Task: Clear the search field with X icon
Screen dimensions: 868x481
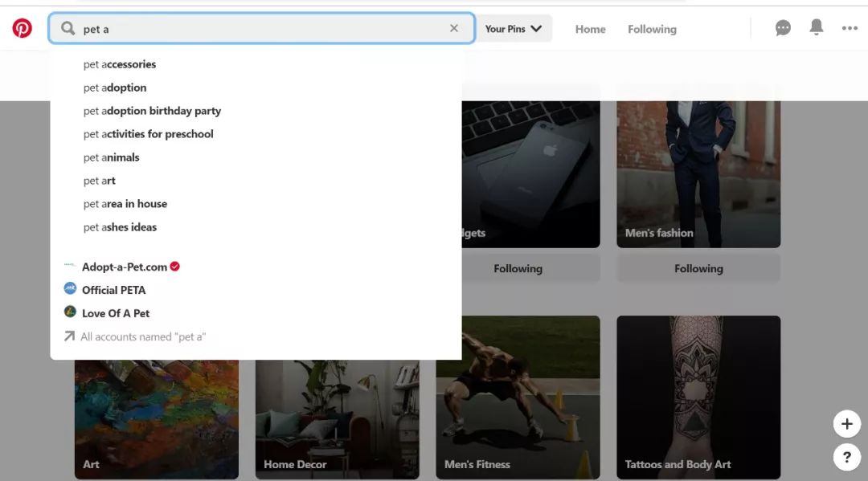Action: click(454, 28)
